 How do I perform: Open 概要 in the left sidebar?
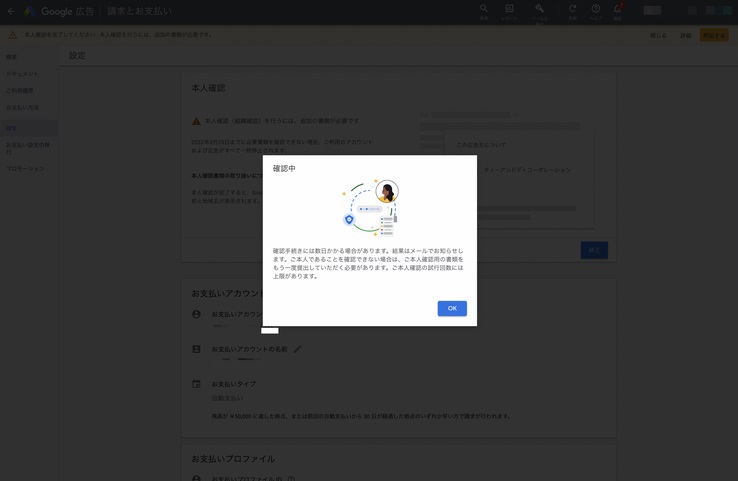coord(11,57)
